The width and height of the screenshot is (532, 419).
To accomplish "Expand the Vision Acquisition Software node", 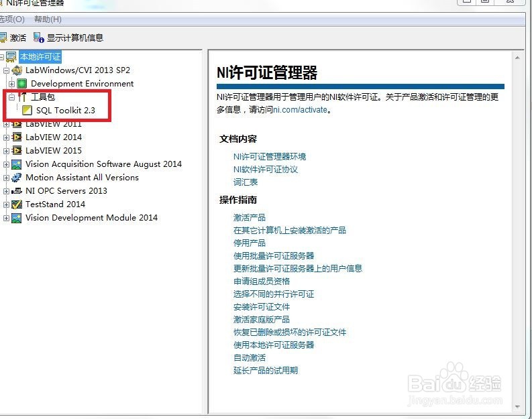I will (6, 164).
